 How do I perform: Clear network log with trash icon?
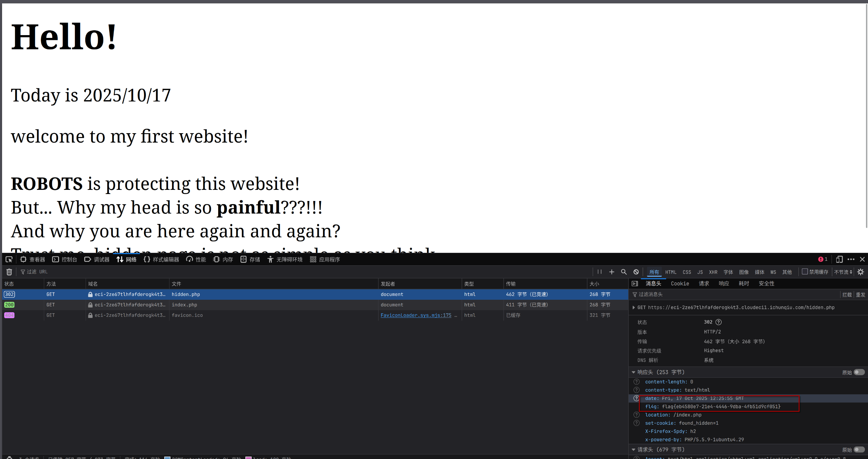click(9, 272)
